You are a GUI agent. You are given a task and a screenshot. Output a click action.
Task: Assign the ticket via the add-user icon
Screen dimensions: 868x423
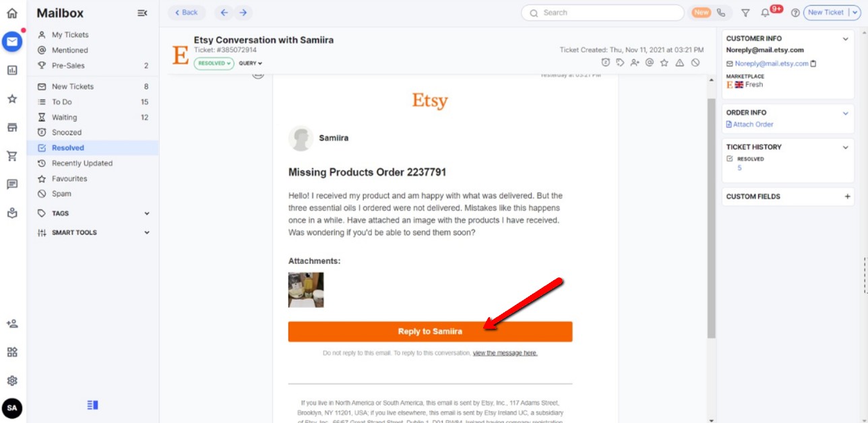[635, 63]
